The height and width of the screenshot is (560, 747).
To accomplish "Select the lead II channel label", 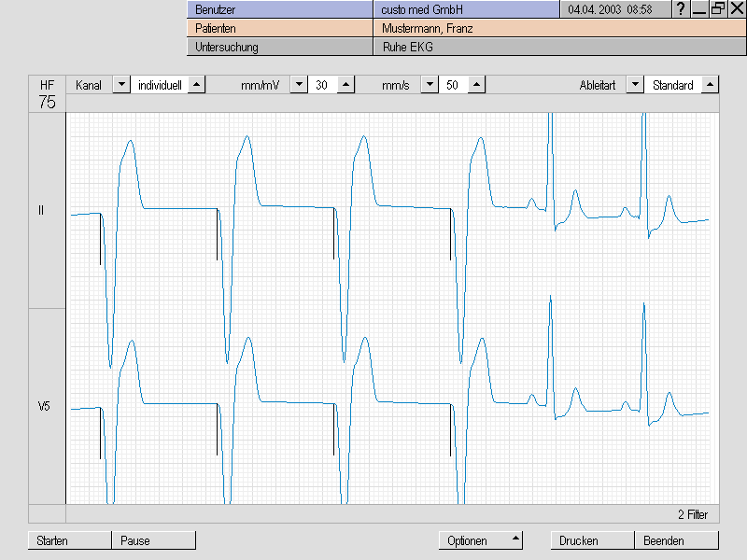I will [41, 211].
